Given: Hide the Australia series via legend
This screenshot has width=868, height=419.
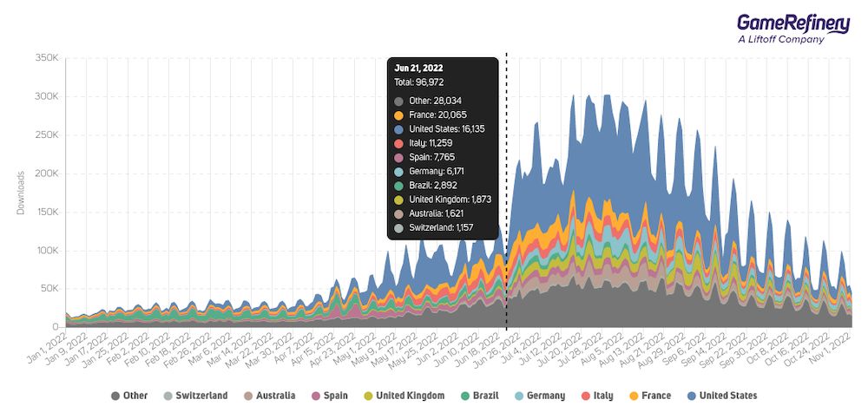Looking at the screenshot, I should (269, 396).
